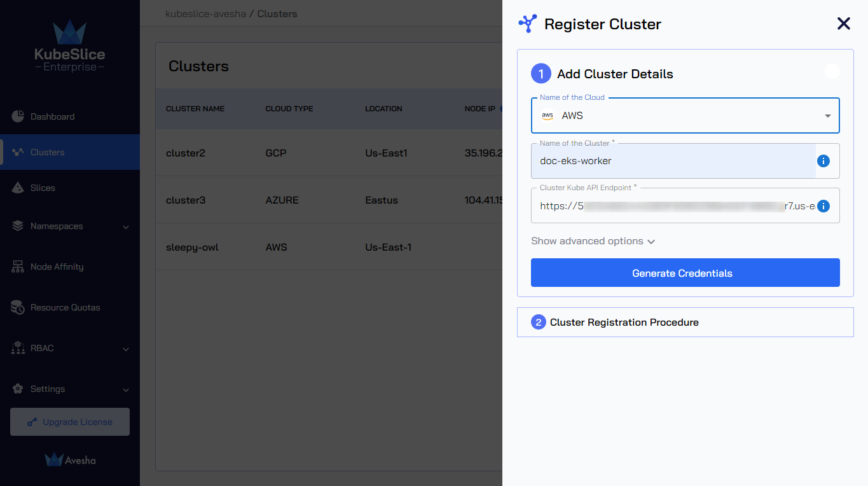Select the cluster2 row name
The height and width of the screenshot is (486, 868).
pyautogui.click(x=186, y=153)
